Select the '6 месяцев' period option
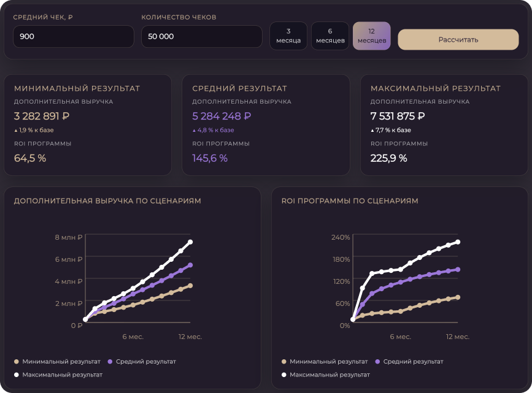The height and width of the screenshot is (393, 532). coord(330,36)
